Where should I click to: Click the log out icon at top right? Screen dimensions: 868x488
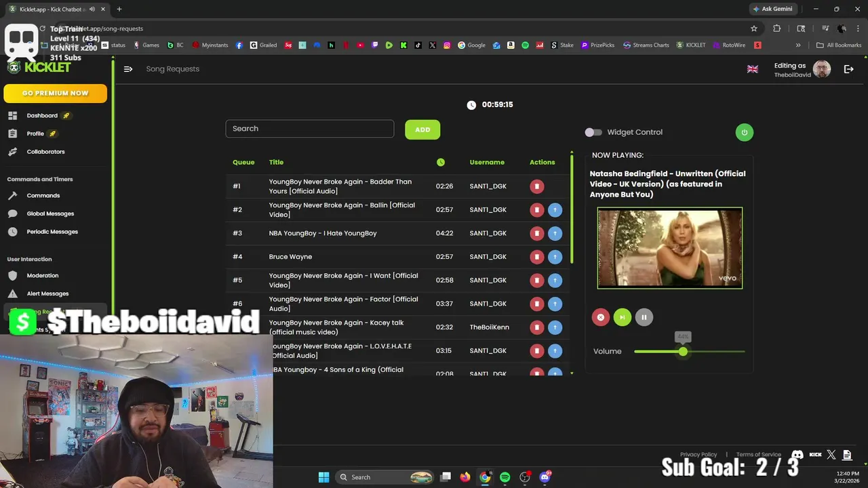click(x=848, y=69)
